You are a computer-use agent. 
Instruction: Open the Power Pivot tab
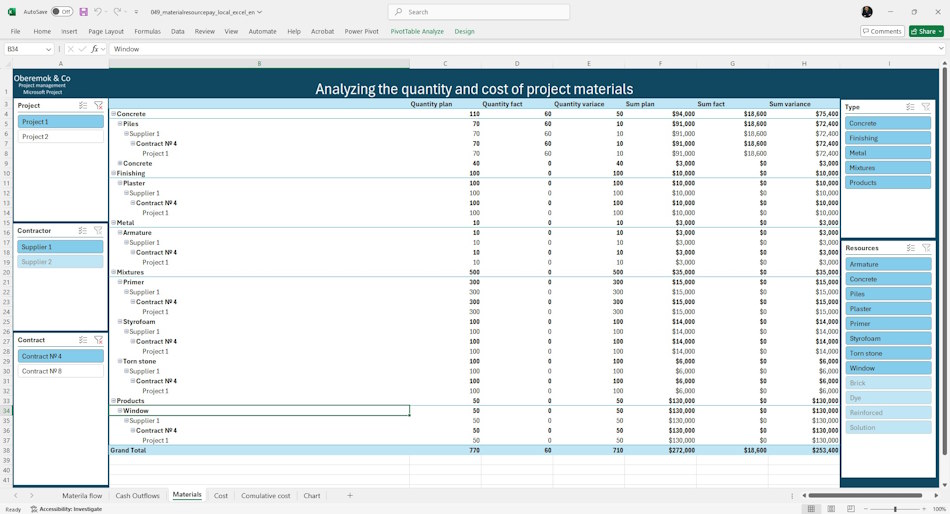362,32
